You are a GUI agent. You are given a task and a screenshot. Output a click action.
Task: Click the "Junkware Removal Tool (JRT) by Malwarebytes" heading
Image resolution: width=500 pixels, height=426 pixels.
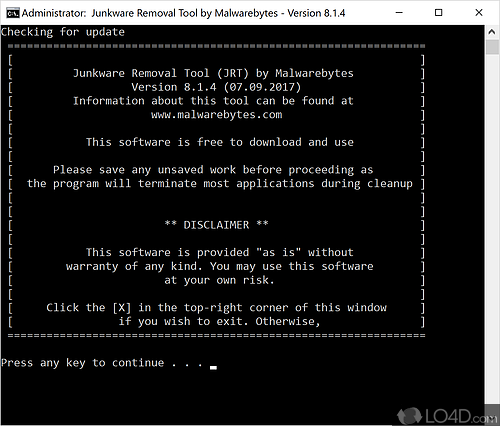[213, 73]
